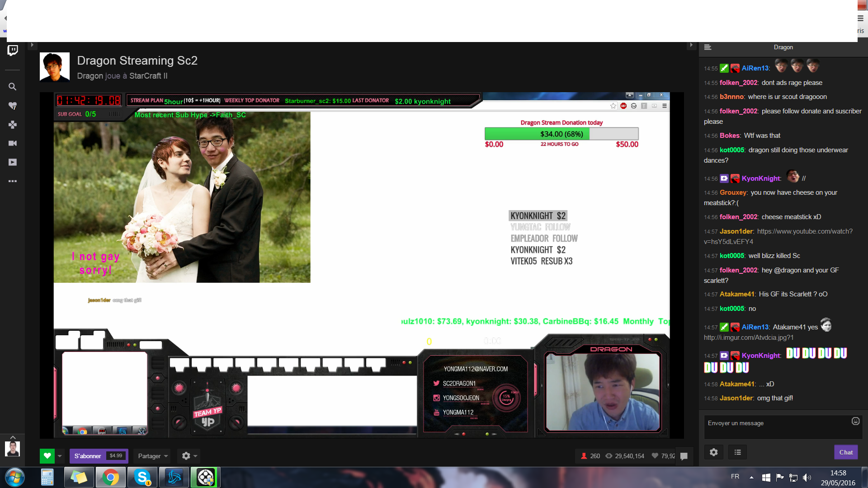Viewport: 868px width, 488px height.
Task: Open chat settings gear
Action: 714,452
